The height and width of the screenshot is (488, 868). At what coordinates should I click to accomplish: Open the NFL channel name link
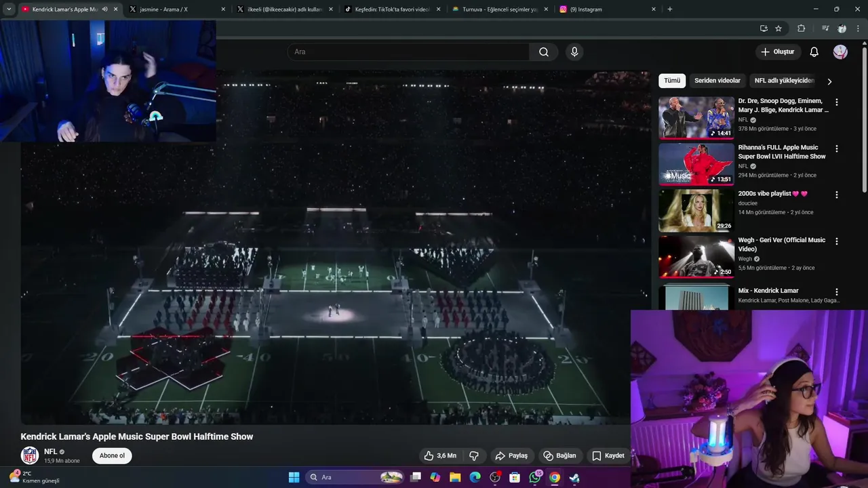51,451
